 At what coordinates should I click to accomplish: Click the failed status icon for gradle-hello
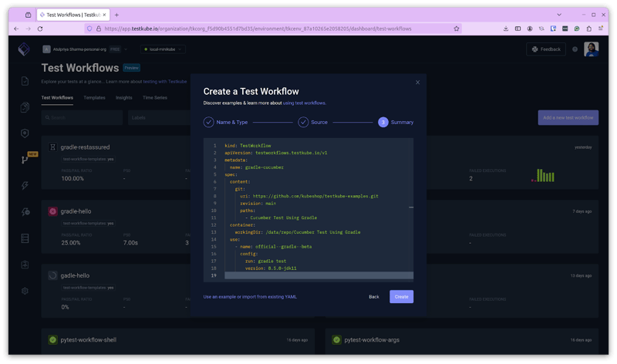coord(52,211)
